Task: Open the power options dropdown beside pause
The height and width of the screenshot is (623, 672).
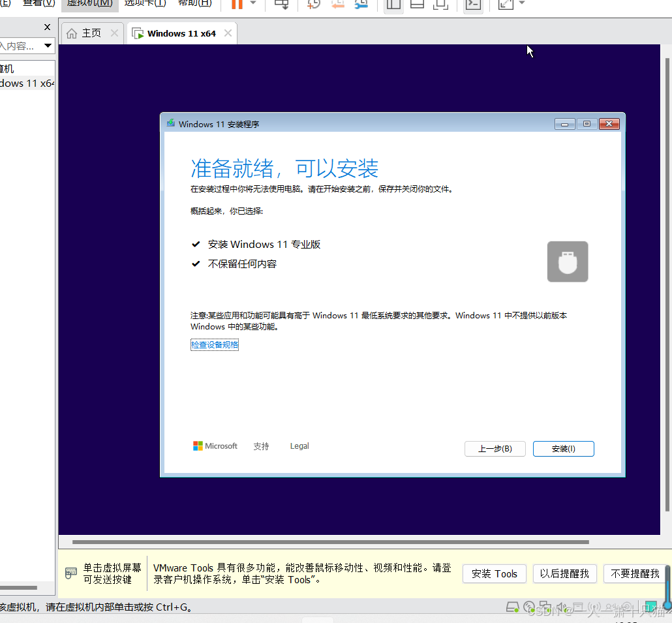Action: click(253, 3)
